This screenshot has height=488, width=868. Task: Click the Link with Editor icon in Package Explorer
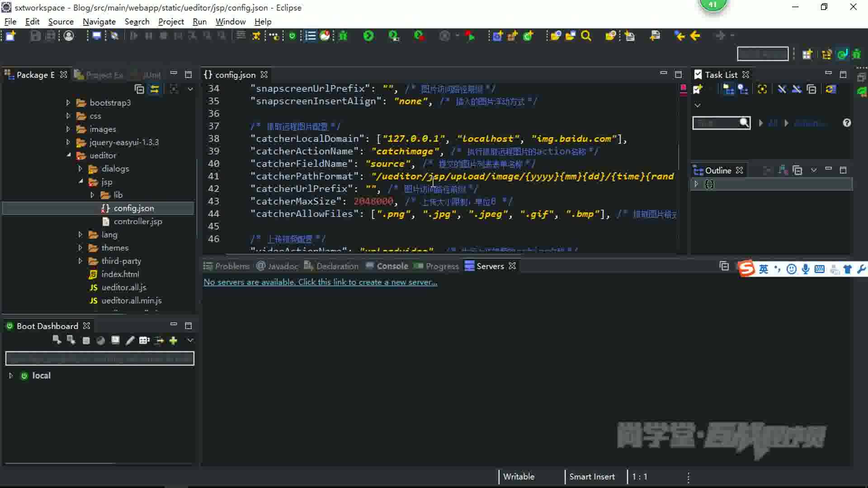pos(155,89)
